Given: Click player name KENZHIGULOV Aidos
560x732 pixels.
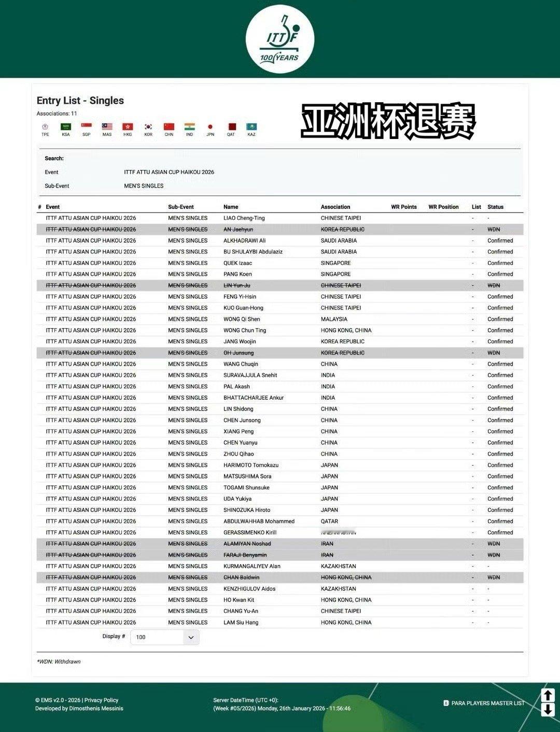Looking at the screenshot, I should 249,589.
